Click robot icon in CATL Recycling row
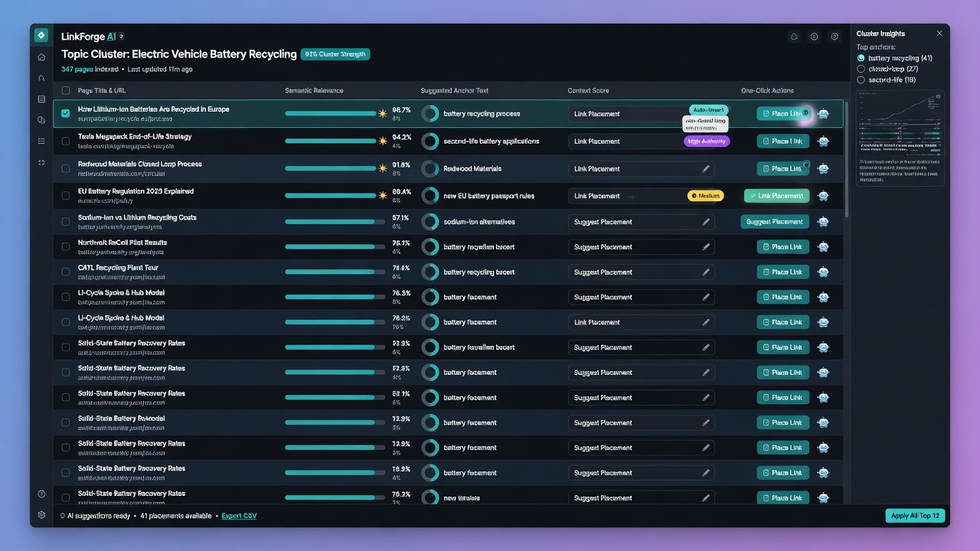This screenshot has width=980, height=551. click(x=823, y=272)
